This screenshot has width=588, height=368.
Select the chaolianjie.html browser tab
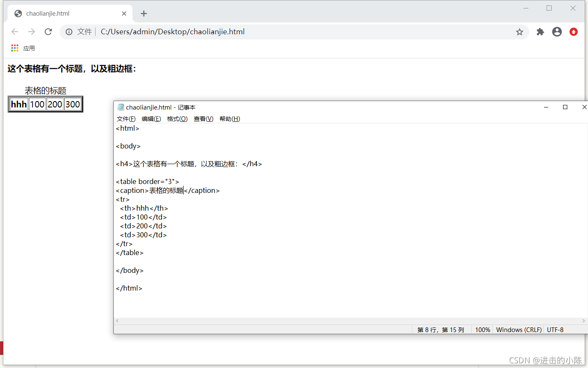coord(70,14)
